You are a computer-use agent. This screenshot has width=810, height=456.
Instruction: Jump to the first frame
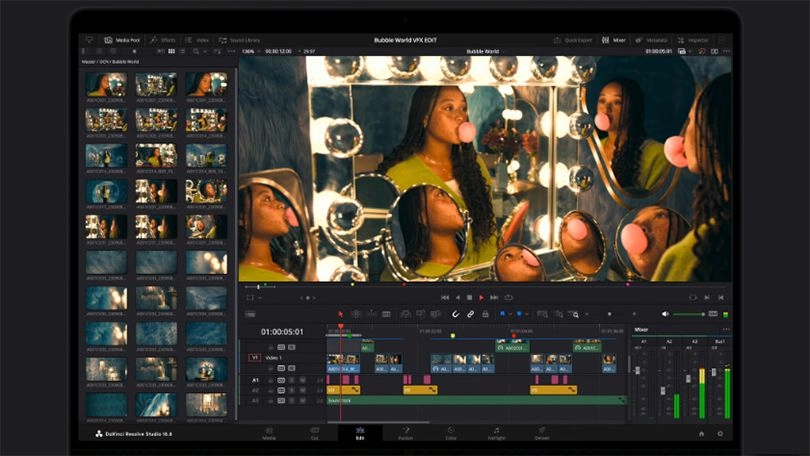(x=445, y=297)
